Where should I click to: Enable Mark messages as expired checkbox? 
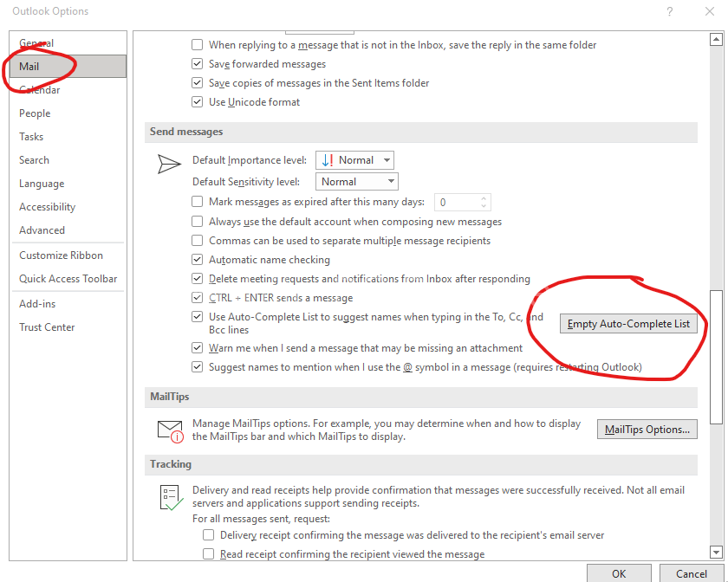click(198, 202)
